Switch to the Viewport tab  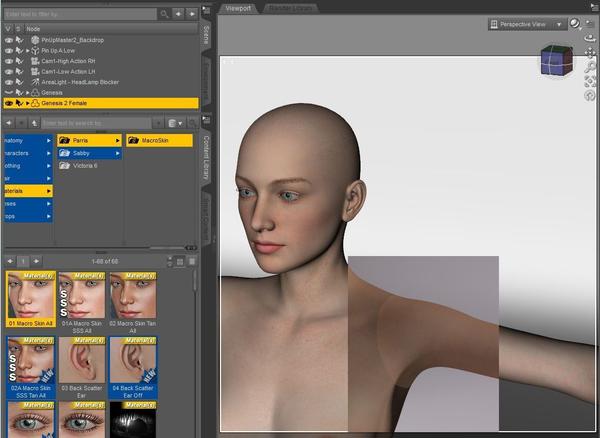(238, 8)
